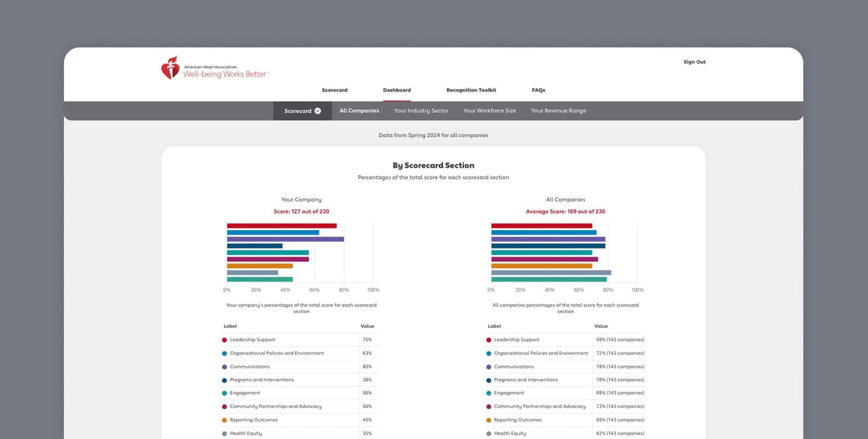Click Label column header in Your Company table

(230, 326)
